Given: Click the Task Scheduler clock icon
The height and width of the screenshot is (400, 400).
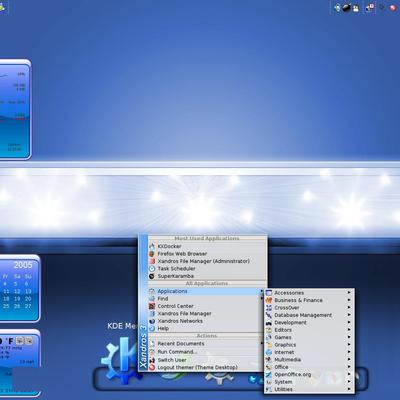Looking at the screenshot, I should pos(152,268).
